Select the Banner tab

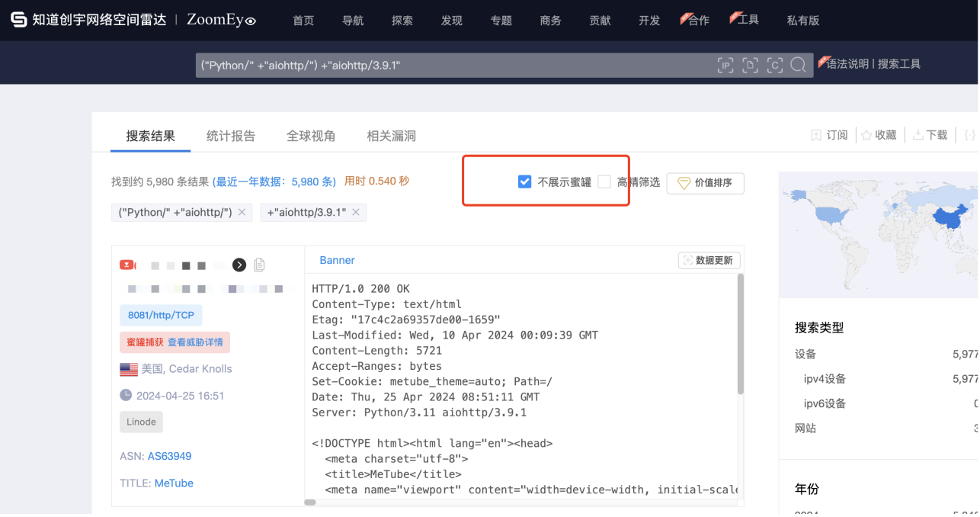pyautogui.click(x=337, y=260)
